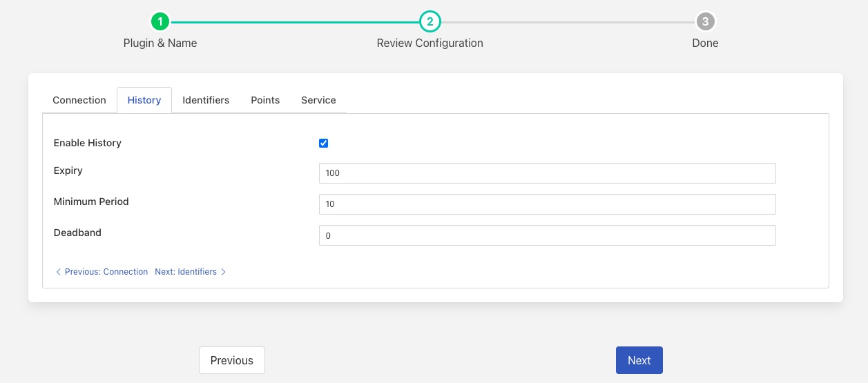
Task: Open the Service tab
Action: click(318, 100)
